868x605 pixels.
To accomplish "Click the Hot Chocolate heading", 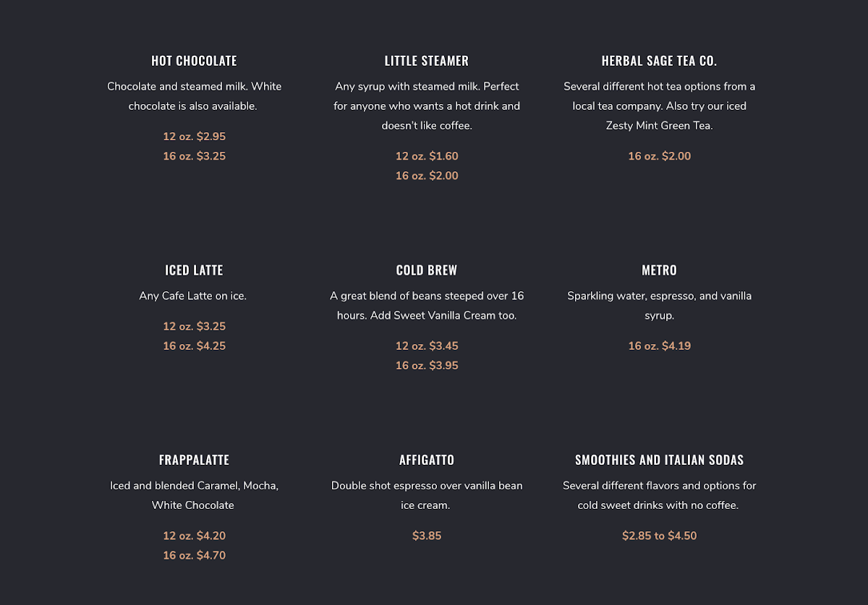I will tap(194, 61).
